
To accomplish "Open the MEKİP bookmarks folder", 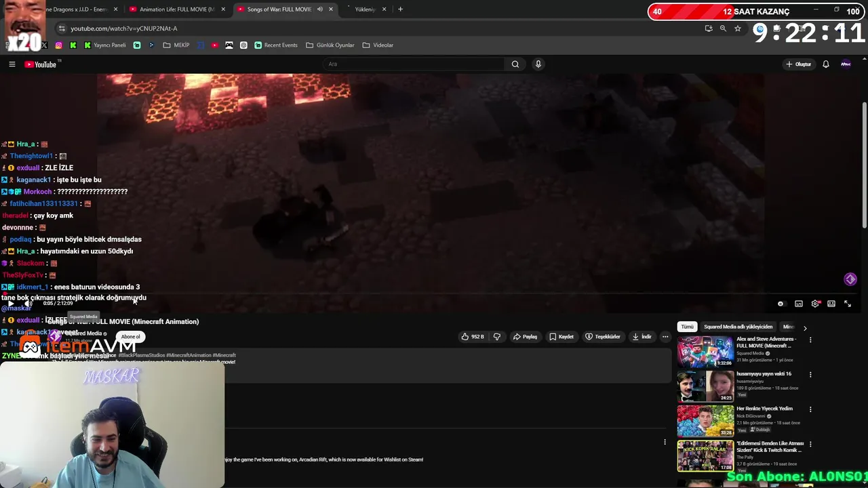I will click(x=176, y=45).
